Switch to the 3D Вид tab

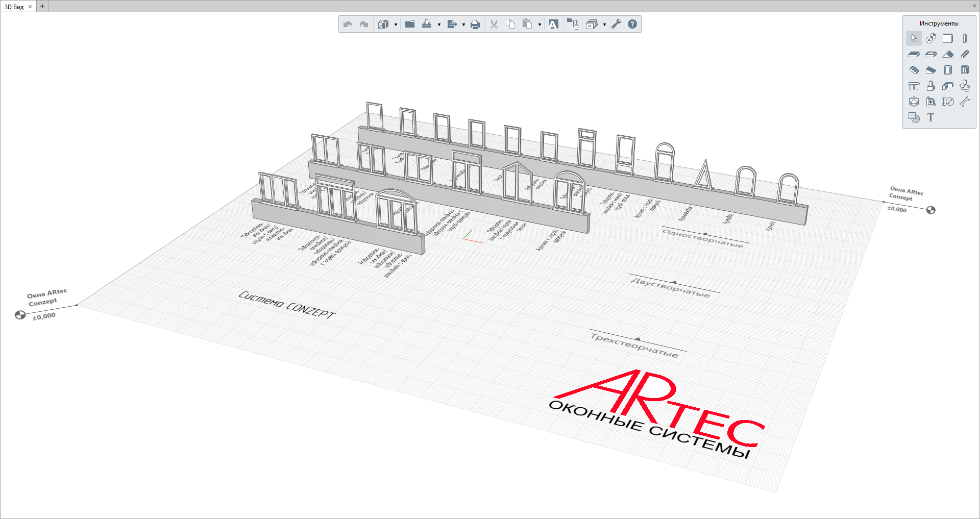pyautogui.click(x=14, y=7)
